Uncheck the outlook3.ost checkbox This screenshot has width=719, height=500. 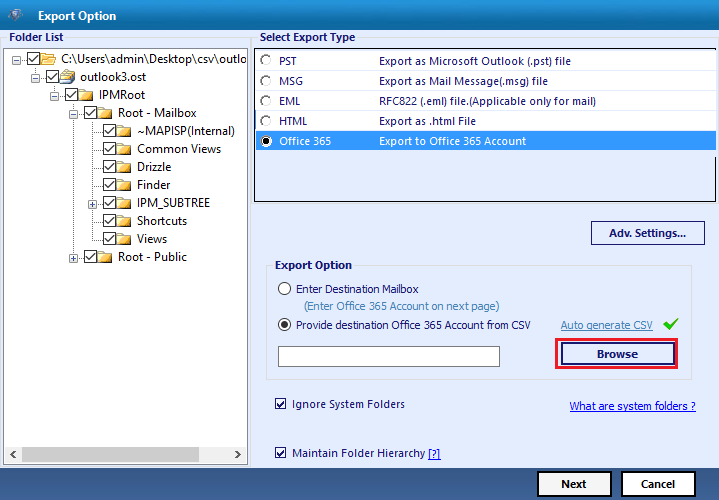pos(52,77)
